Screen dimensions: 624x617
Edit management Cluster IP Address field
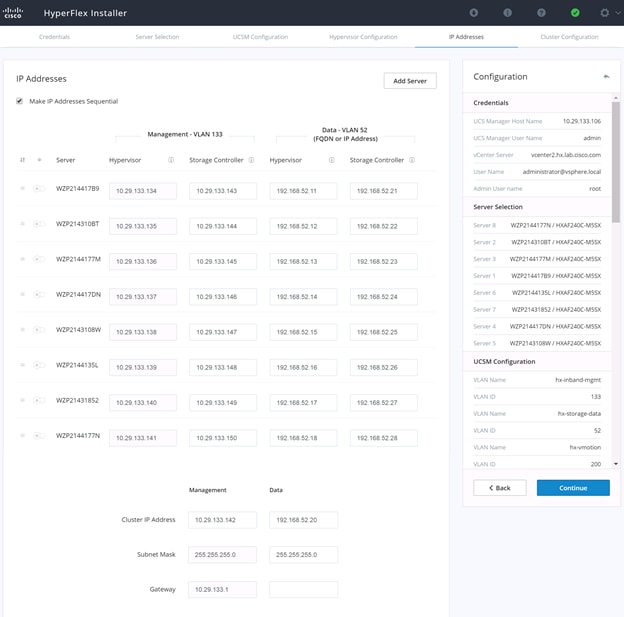[222, 520]
